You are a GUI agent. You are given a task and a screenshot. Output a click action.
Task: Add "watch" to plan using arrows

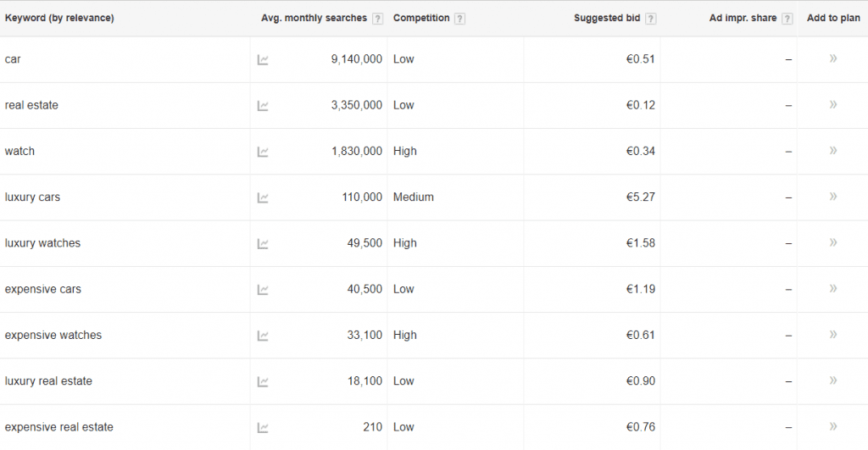point(833,151)
